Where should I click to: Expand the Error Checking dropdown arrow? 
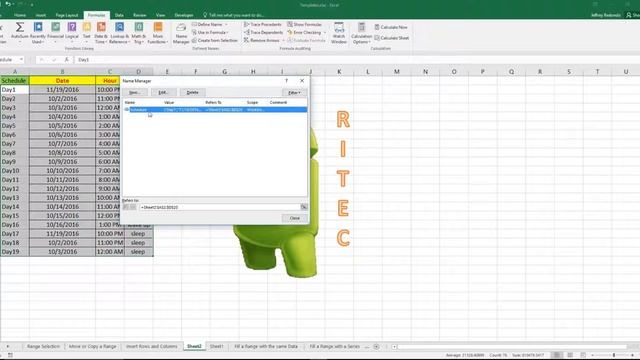tap(324, 32)
